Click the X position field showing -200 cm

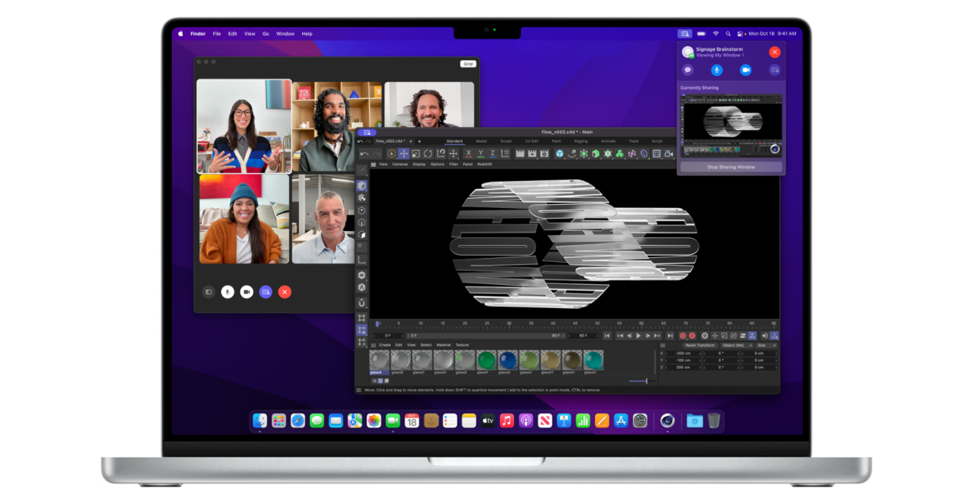683,353
